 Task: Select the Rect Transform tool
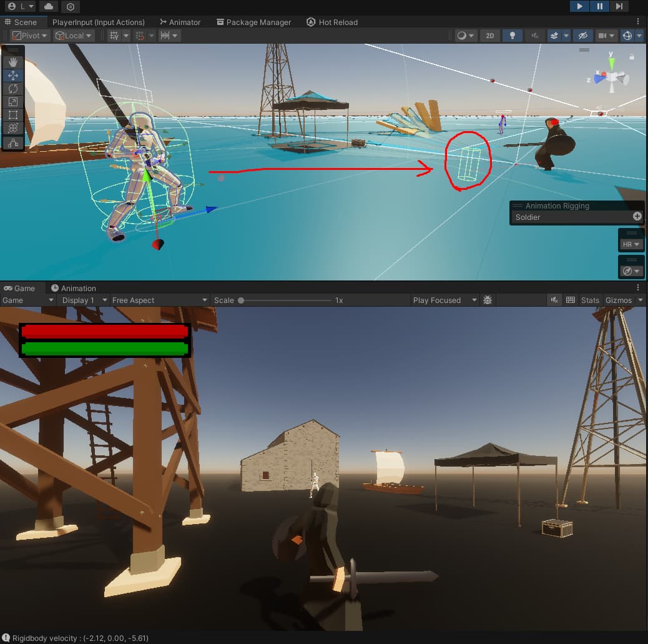coord(14,114)
